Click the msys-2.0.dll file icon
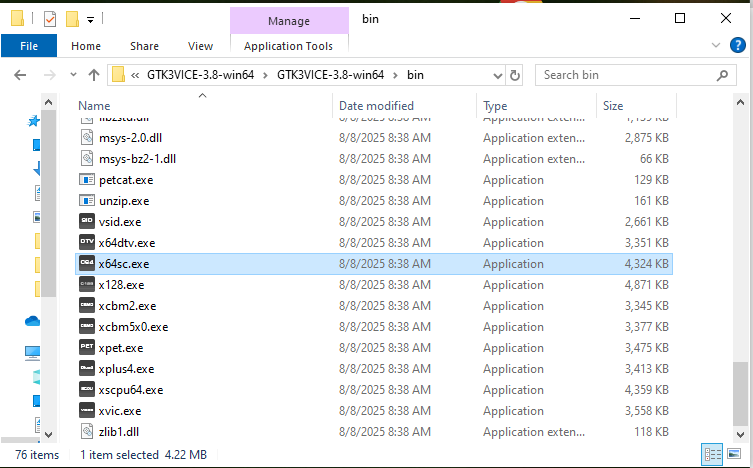 pyautogui.click(x=87, y=138)
